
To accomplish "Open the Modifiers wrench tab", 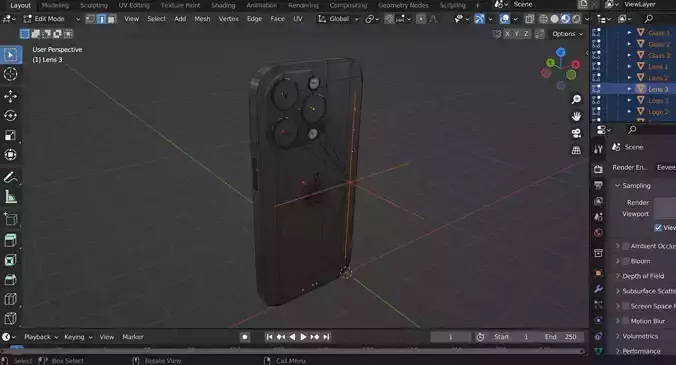I will [x=598, y=289].
